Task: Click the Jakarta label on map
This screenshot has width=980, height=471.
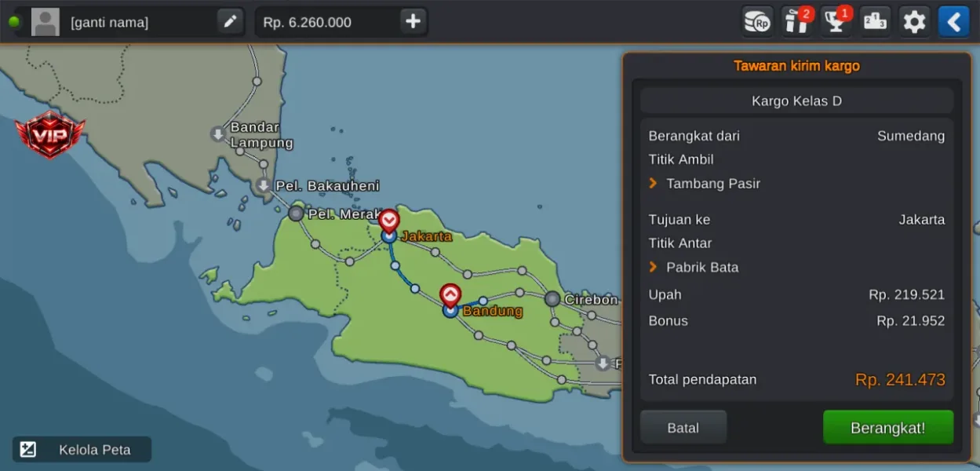Action: point(427,236)
